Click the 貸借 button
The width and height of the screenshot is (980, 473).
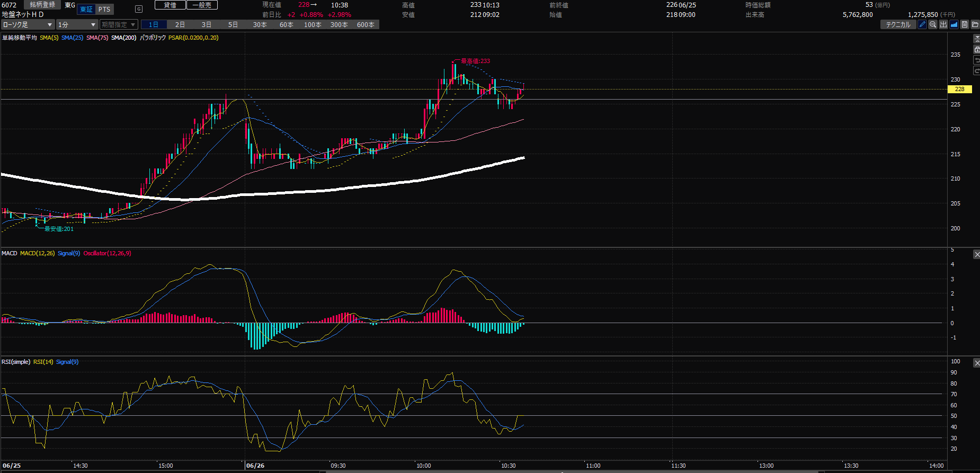[x=170, y=5]
